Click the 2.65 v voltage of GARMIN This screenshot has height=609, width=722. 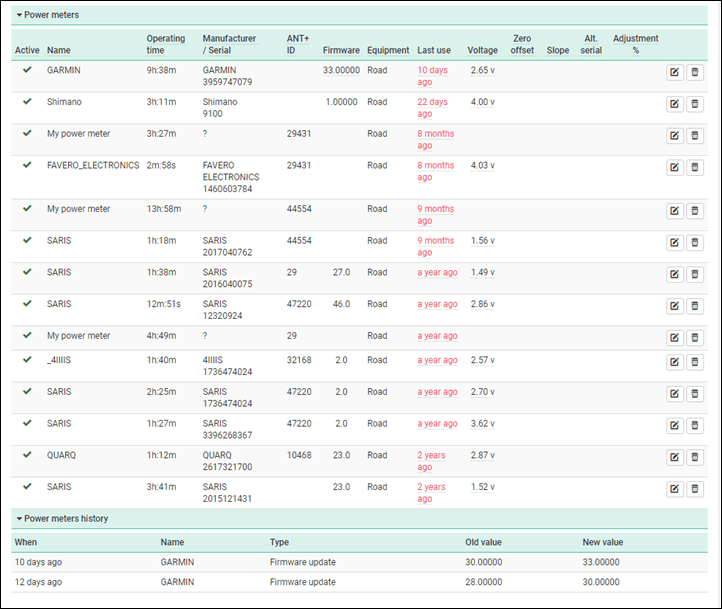click(x=483, y=70)
